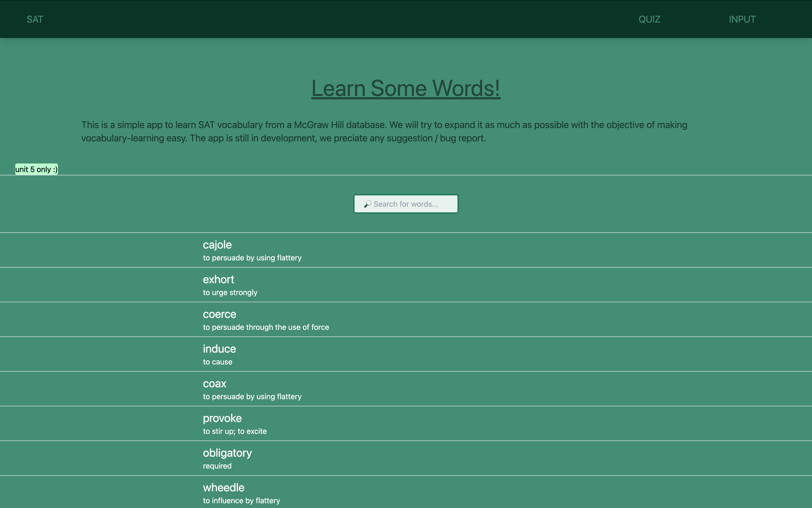Click the definition 'required' under obligatory
812x508 pixels.
pos(217,466)
